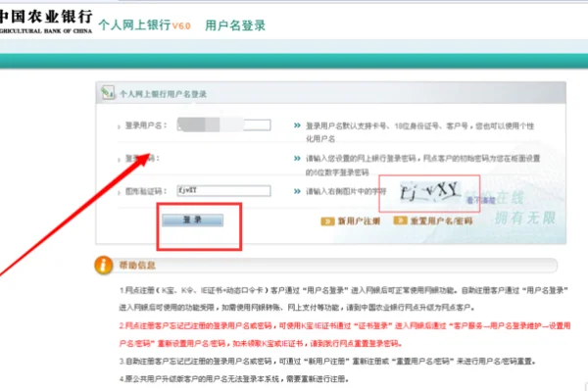Click the 登录用户名 field label
Viewport: 588px width, 391px height.
[x=145, y=125]
